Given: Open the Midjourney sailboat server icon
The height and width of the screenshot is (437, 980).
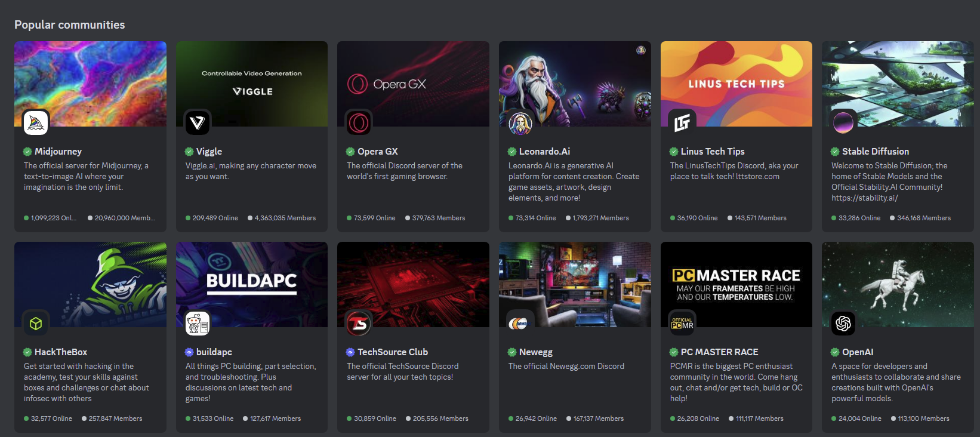Looking at the screenshot, I should pos(35,123).
